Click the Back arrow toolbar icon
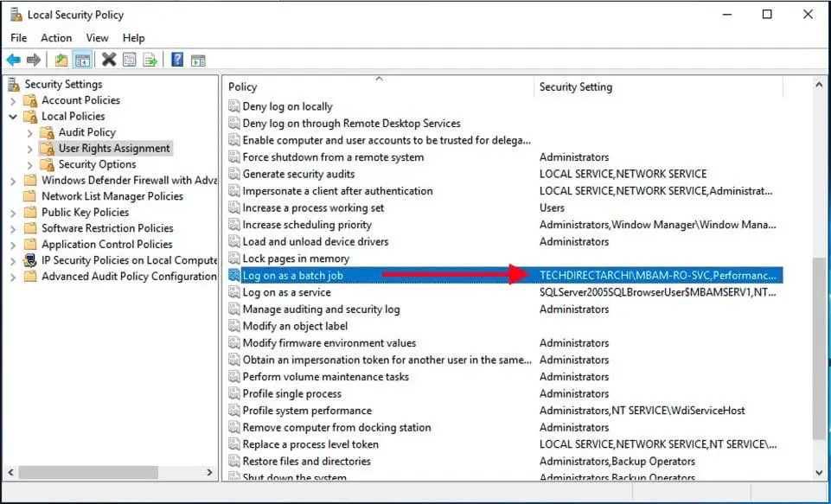This screenshot has height=504, width=831. (14, 60)
